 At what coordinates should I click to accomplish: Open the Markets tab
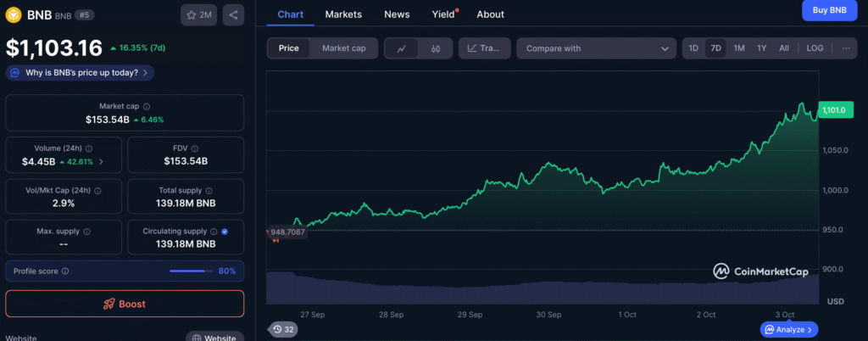[x=343, y=14]
